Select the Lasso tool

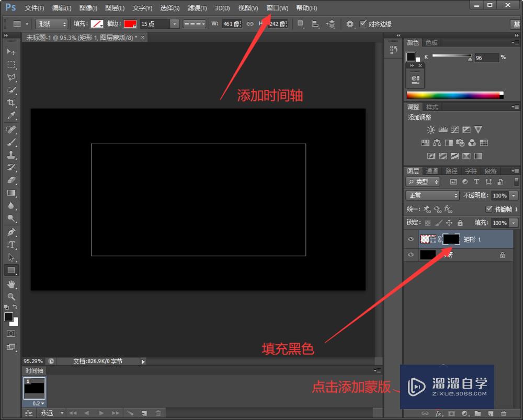(11, 77)
